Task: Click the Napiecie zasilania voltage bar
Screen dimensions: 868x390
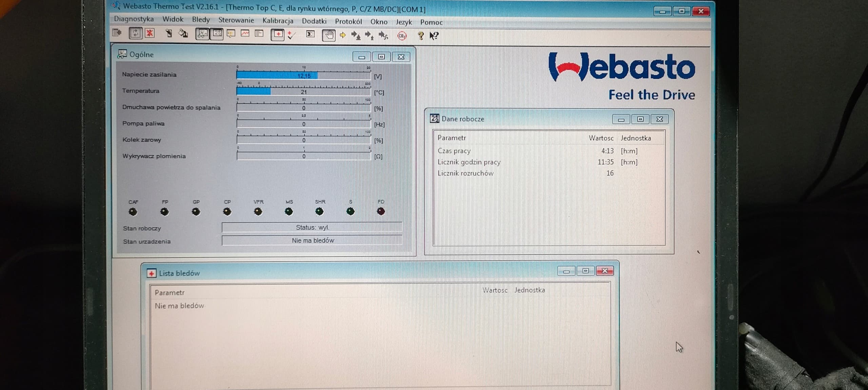Action: click(303, 75)
